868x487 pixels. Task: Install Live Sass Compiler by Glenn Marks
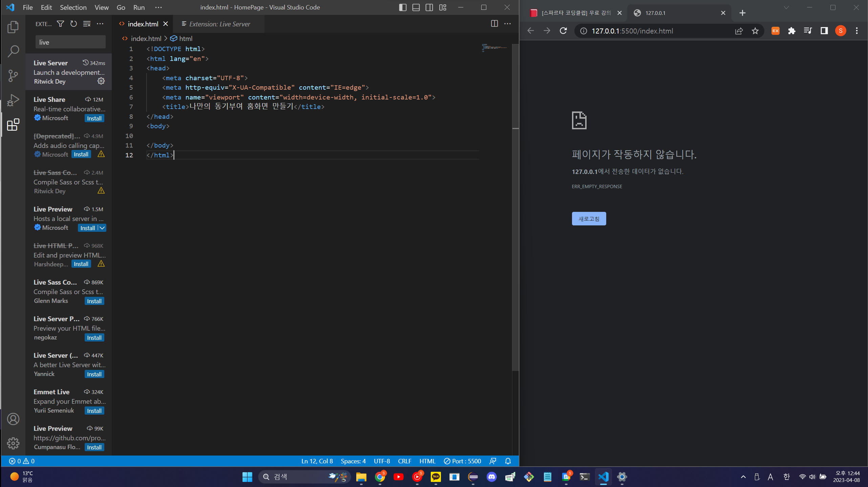(94, 301)
